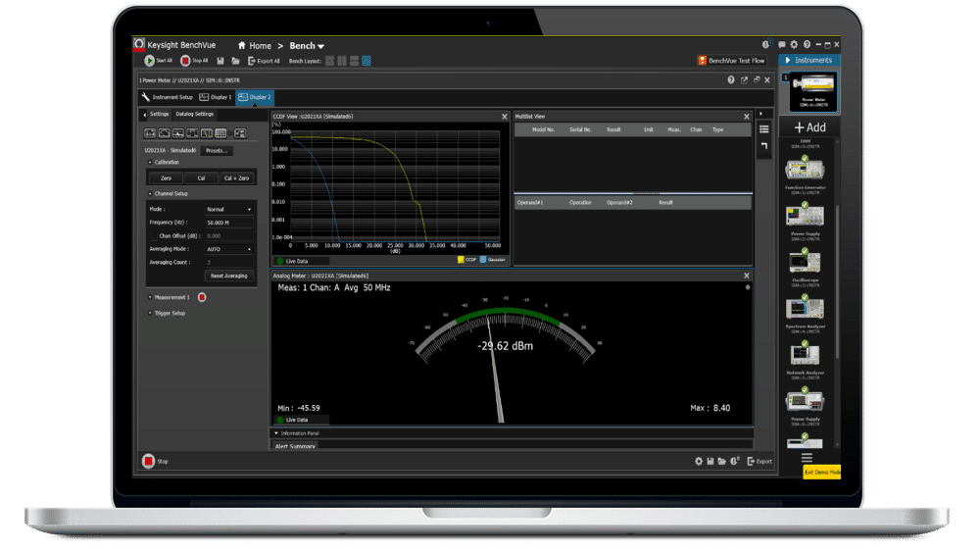Image resolution: width=980 pixels, height=552 pixels.
Task: Collapse settings sidebar with left arrow
Action: pos(144,115)
